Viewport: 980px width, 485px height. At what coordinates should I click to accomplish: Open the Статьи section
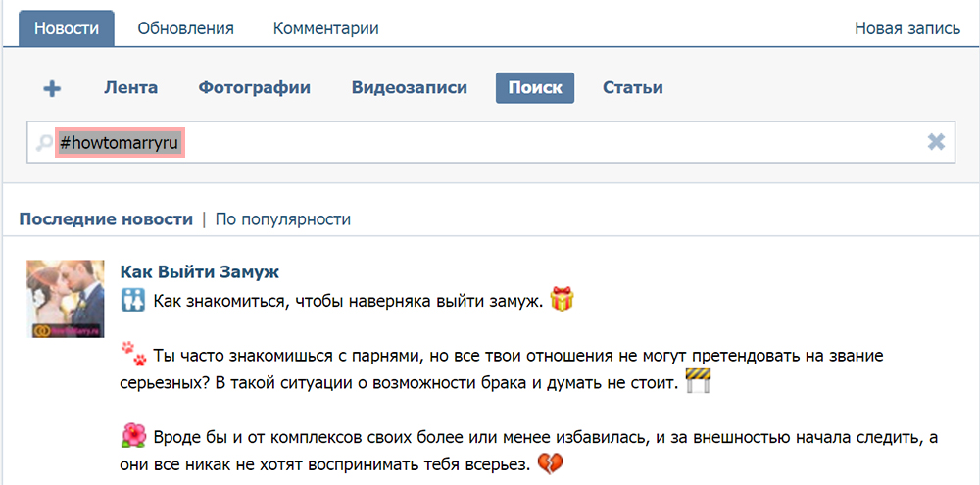pos(632,87)
